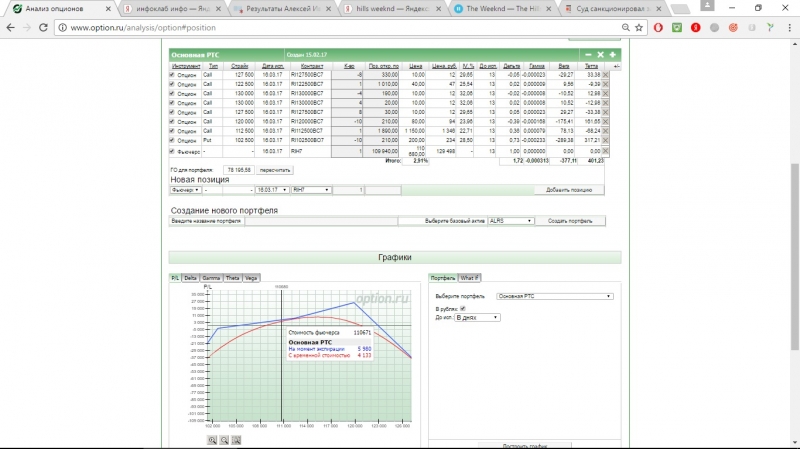Uncheck the Фьючерс RIH7 row checkbox

pos(172,152)
